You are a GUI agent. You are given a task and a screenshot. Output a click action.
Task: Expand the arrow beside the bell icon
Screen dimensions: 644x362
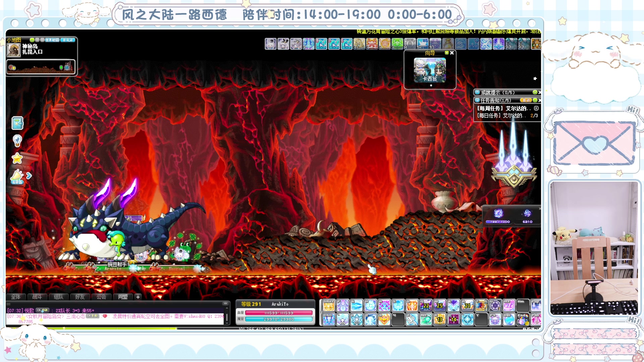click(29, 176)
